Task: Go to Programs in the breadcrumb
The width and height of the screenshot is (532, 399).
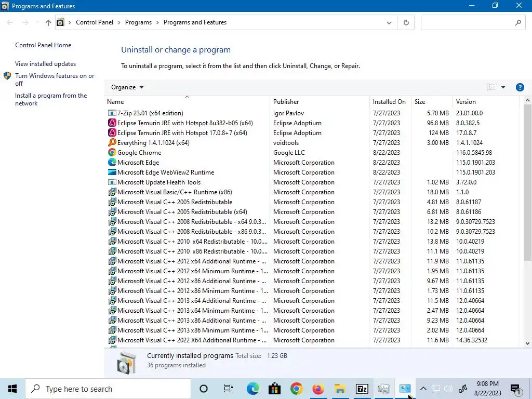Action: 138,22
